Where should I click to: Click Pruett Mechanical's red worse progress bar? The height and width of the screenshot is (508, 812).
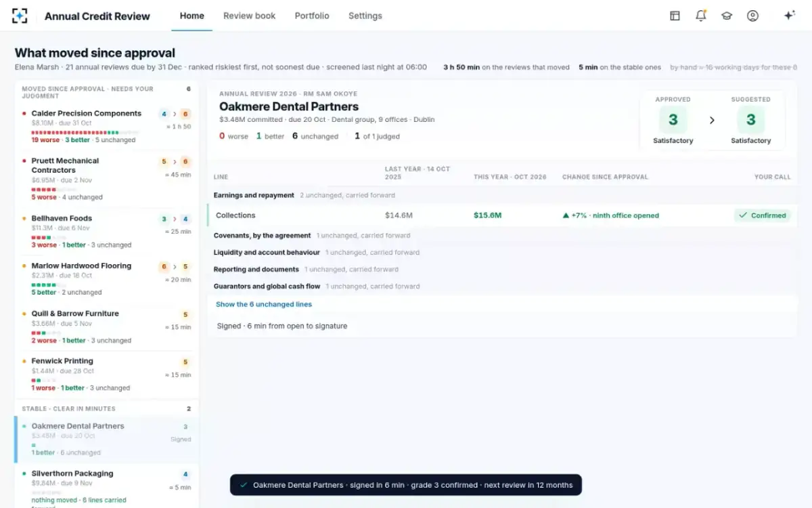tap(44, 190)
